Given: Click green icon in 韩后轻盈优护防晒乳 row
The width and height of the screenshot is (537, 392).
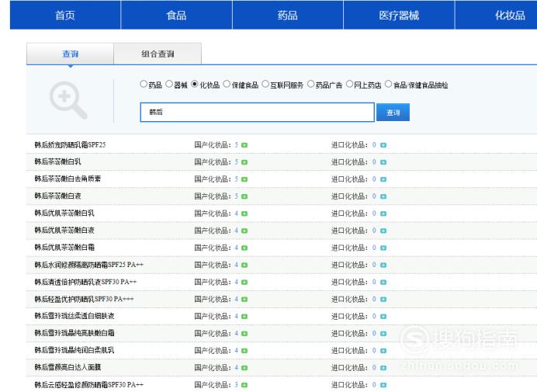Looking at the screenshot, I should 244,300.
